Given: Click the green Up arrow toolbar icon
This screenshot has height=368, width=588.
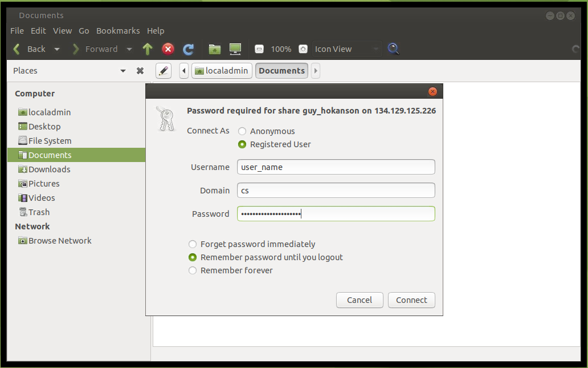Looking at the screenshot, I should [x=148, y=49].
